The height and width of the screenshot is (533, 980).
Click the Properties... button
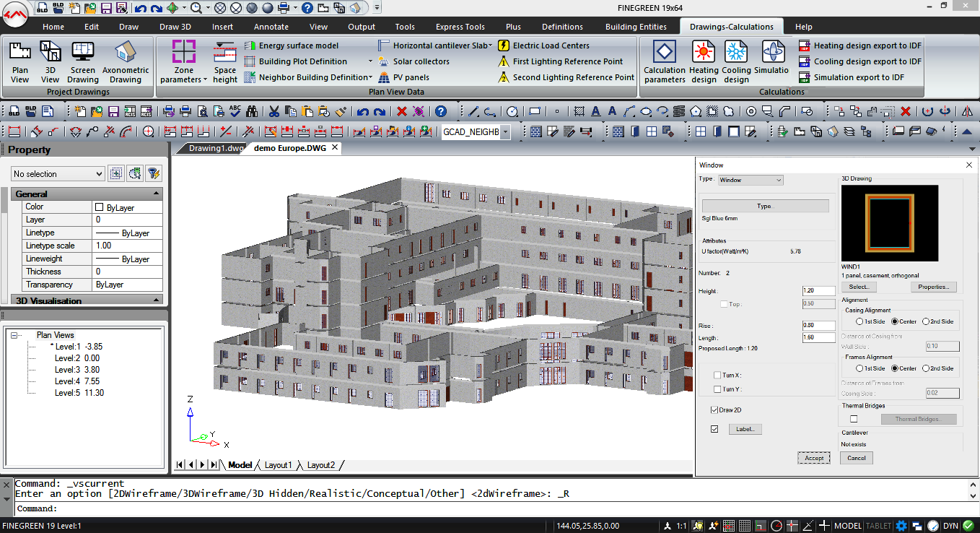[x=934, y=287]
